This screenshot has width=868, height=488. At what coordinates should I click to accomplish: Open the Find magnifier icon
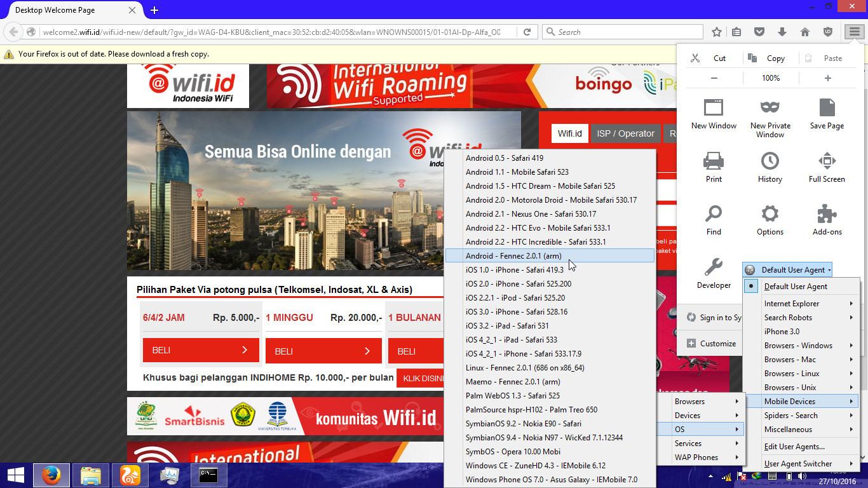pos(714,220)
